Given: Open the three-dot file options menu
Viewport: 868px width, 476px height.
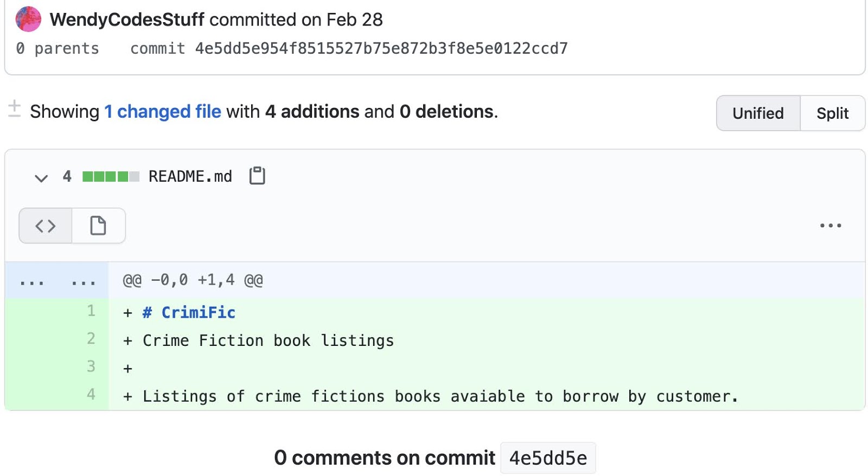Looking at the screenshot, I should tap(830, 226).
